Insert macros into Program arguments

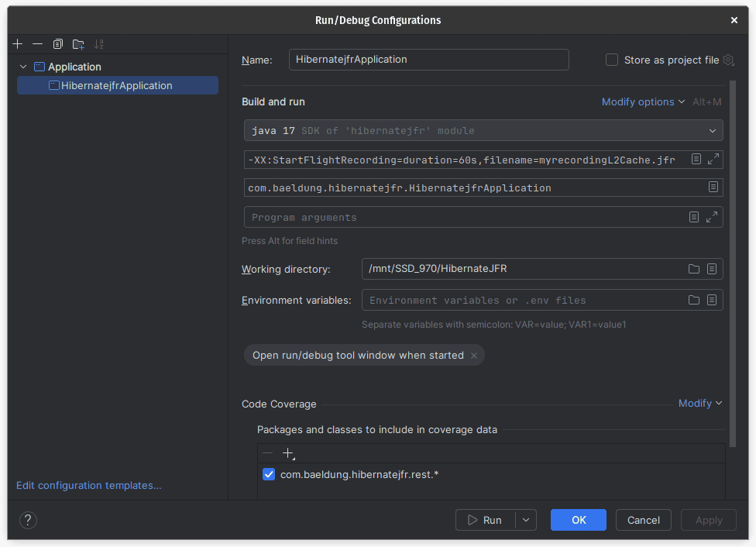(x=693, y=217)
